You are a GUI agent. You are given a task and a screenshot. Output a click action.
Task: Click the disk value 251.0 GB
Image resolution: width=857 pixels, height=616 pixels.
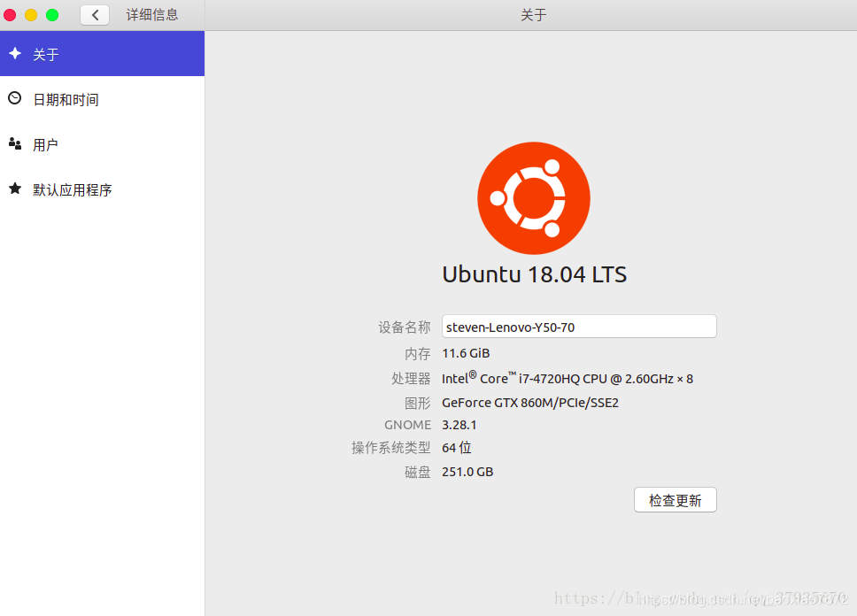(x=467, y=472)
